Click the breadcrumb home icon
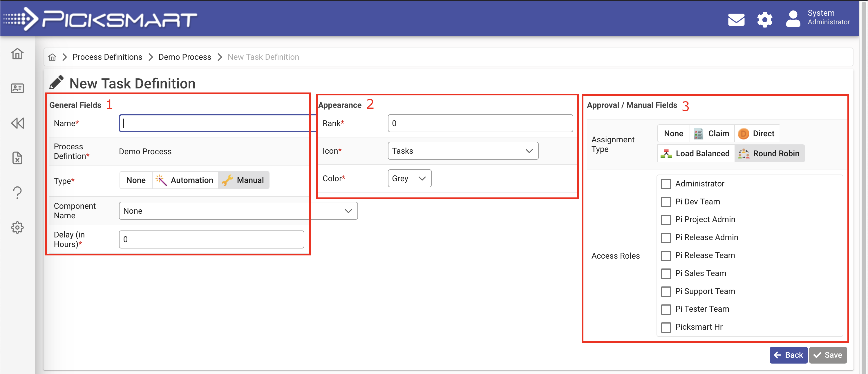 click(52, 57)
